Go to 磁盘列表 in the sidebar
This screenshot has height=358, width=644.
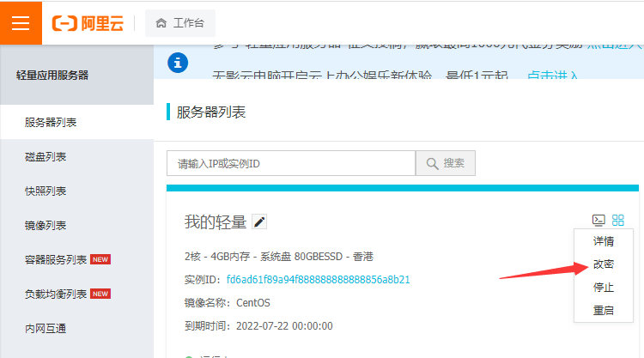(x=46, y=157)
